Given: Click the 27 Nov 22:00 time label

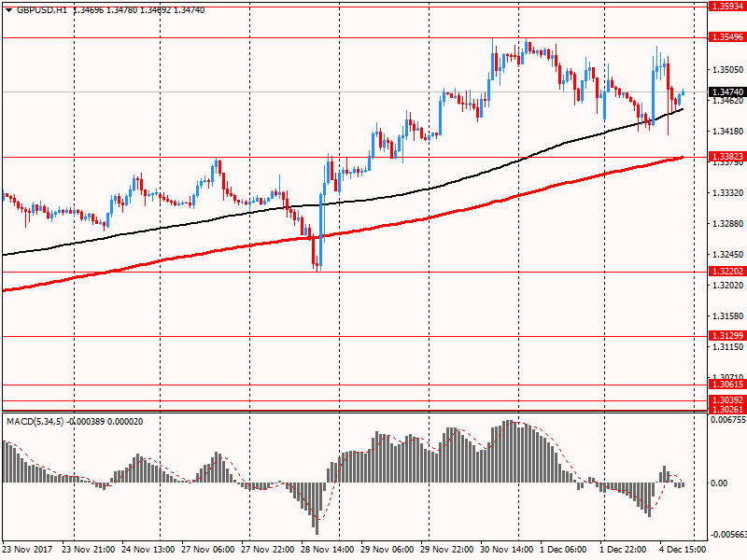Looking at the screenshot, I should tap(268, 550).
